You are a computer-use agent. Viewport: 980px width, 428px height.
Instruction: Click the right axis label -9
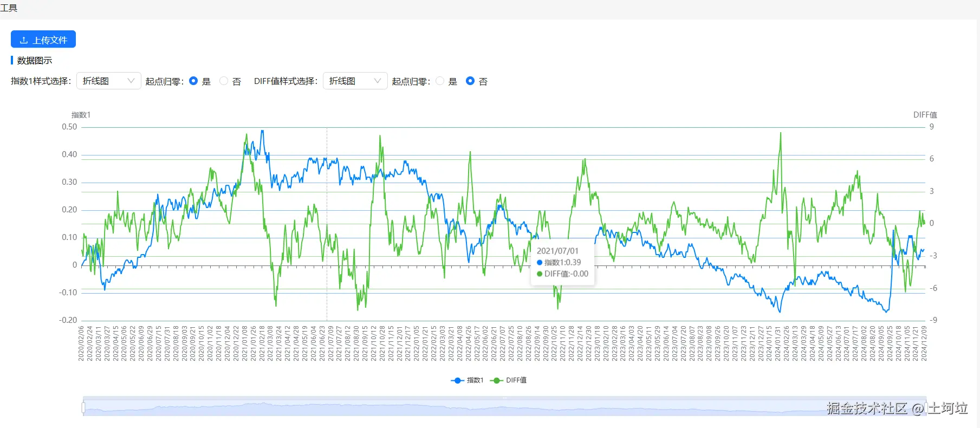point(933,320)
